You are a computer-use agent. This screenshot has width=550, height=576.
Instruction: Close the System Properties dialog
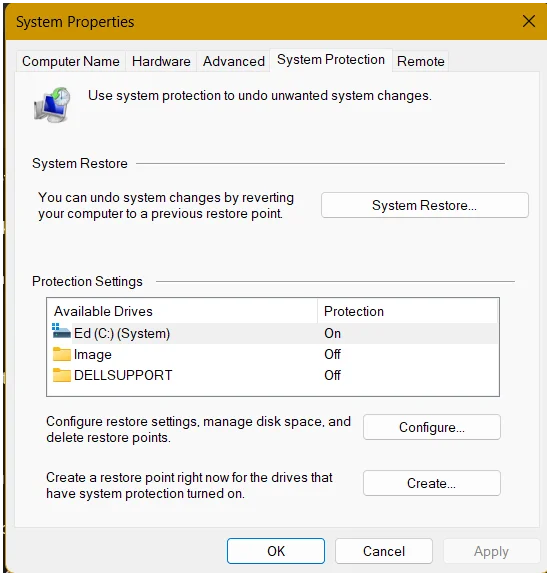[x=529, y=21]
